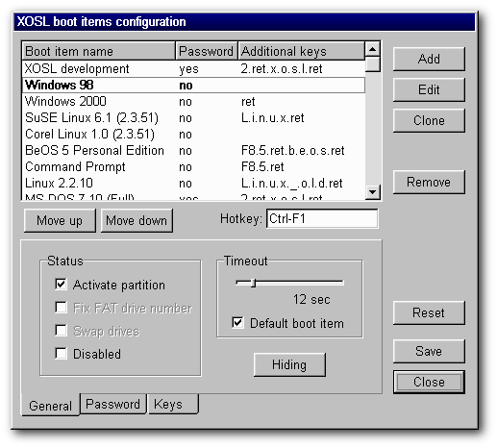Switch to the General tab
This screenshot has width=497, height=448.
click(x=51, y=406)
